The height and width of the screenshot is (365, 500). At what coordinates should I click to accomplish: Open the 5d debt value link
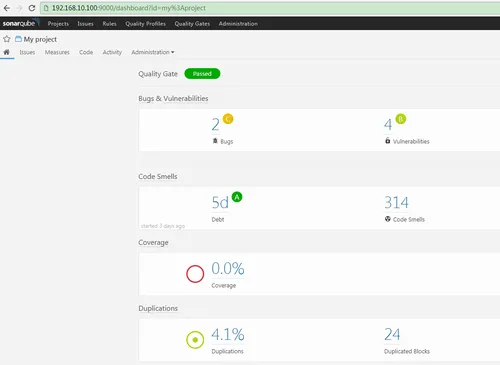tap(220, 202)
